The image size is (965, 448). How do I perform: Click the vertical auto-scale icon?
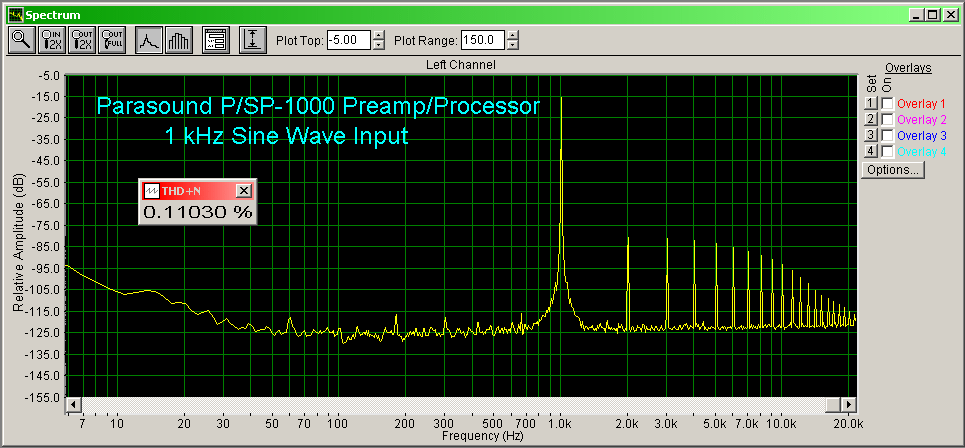point(252,40)
